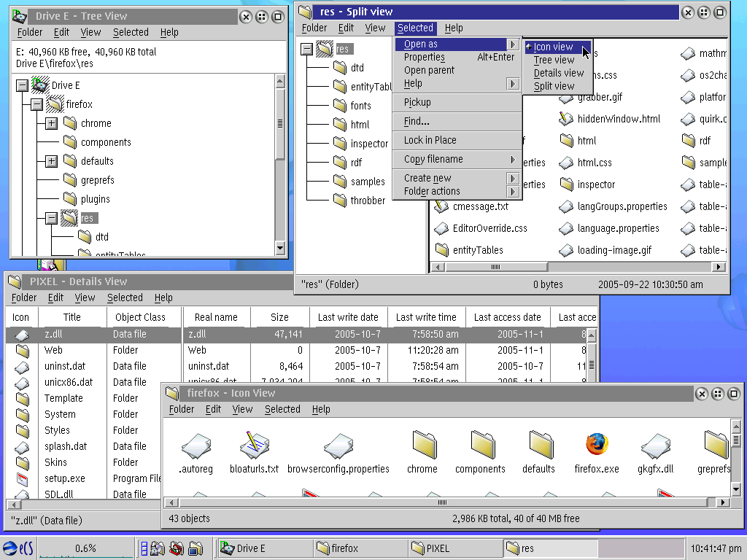Switch to PIXEL via taskbar button
Image resolution: width=747 pixels, height=560 pixels.
tap(455, 548)
